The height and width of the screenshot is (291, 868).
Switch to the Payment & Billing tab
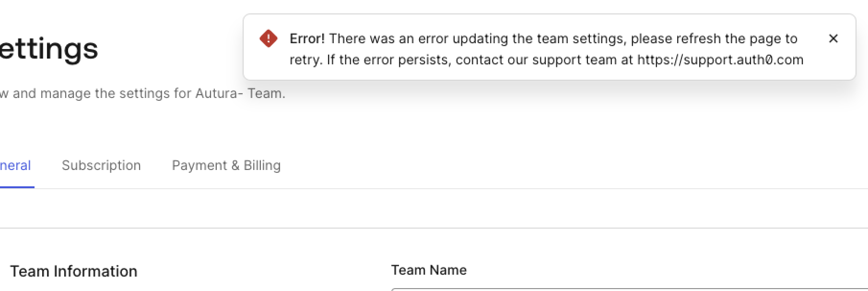tap(226, 165)
